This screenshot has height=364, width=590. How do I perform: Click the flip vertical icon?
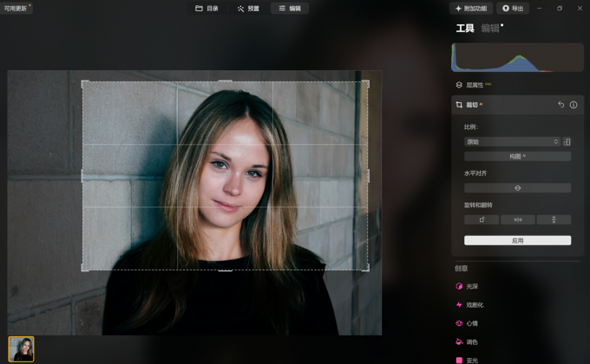coord(554,219)
